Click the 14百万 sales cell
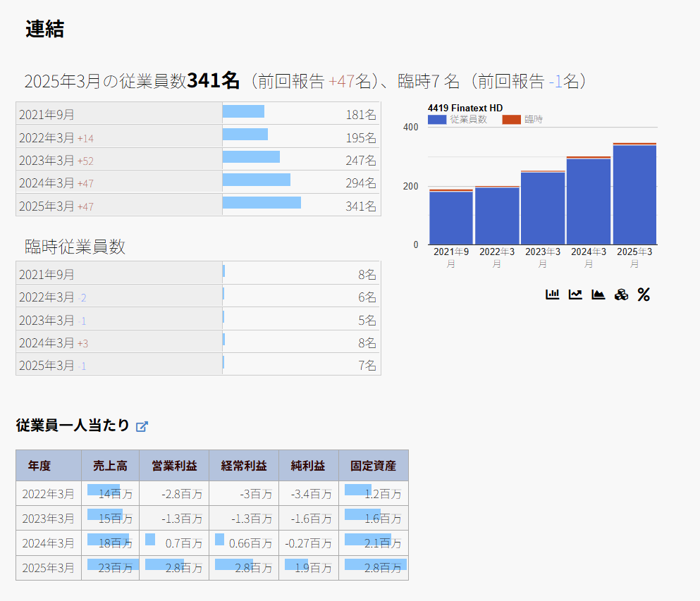This screenshot has width=700, height=601. click(110, 493)
